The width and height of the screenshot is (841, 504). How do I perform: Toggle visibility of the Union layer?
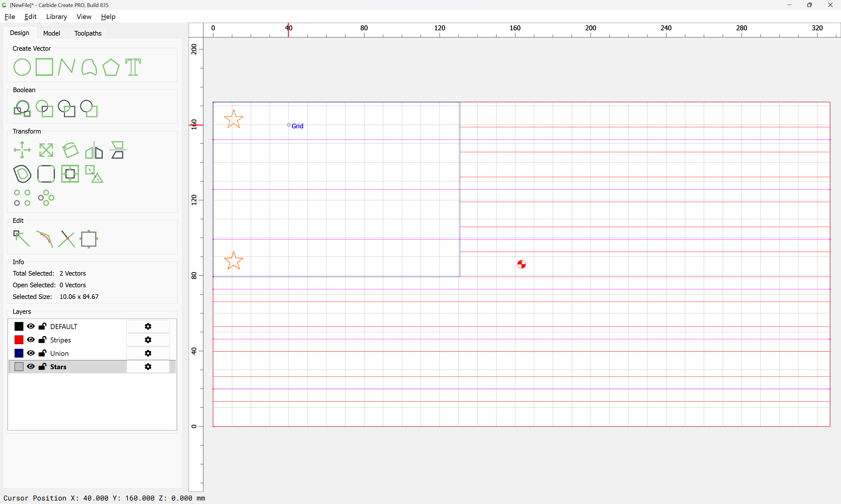(x=31, y=353)
